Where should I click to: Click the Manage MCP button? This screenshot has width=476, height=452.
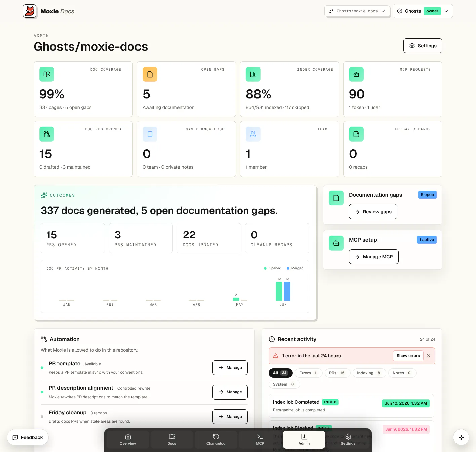pos(374,257)
